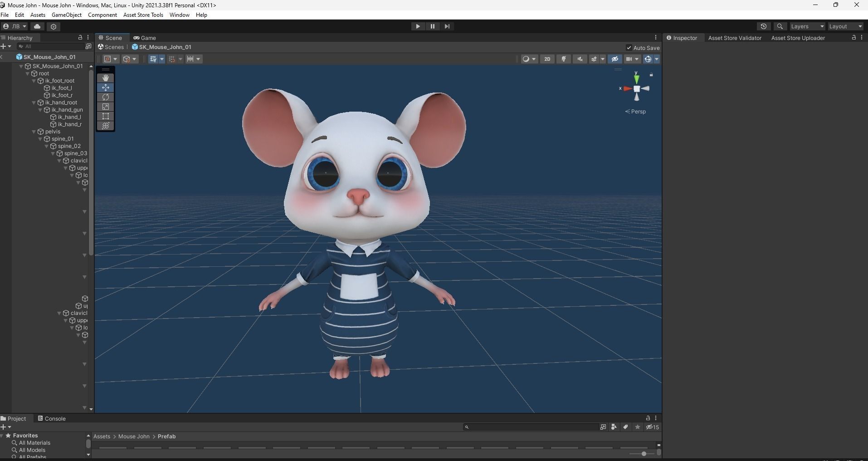Click the Play button
Screen dimensions: 868x461
pos(418,26)
